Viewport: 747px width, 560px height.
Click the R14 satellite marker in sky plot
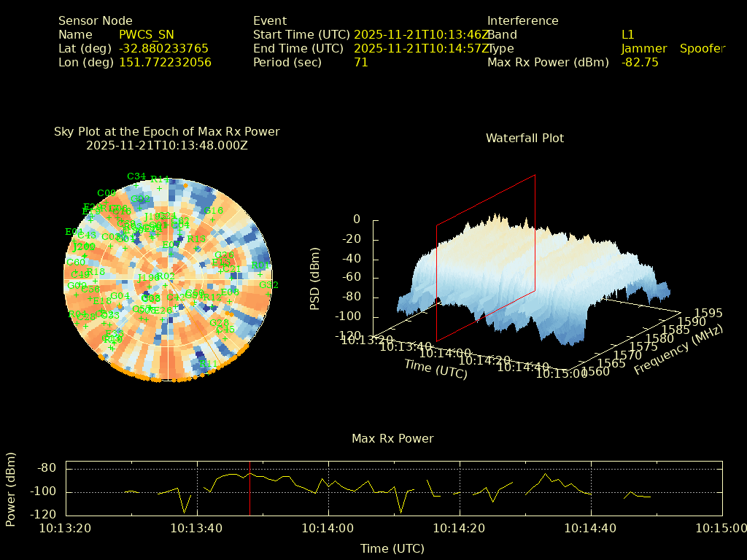click(x=159, y=188)
